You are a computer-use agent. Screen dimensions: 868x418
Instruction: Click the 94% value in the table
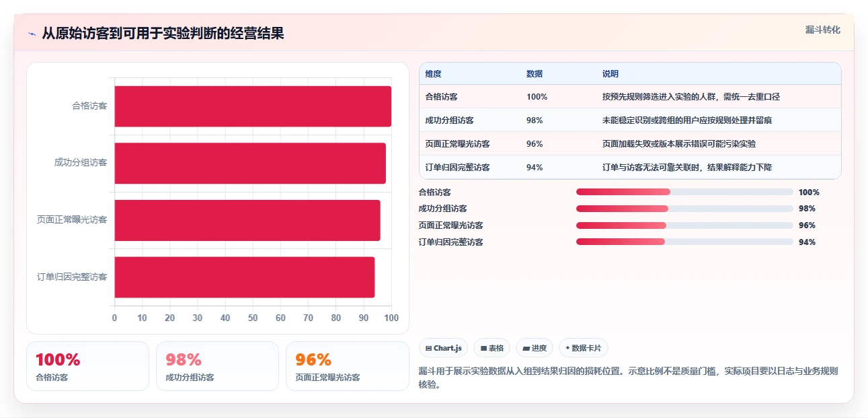[x=535, y=168]
